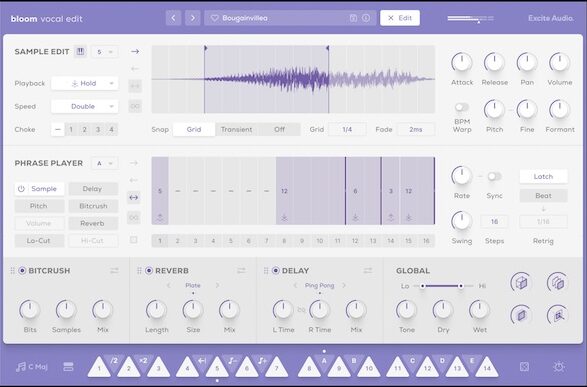Click the x2 double-speed modifier key

[143, 361]
